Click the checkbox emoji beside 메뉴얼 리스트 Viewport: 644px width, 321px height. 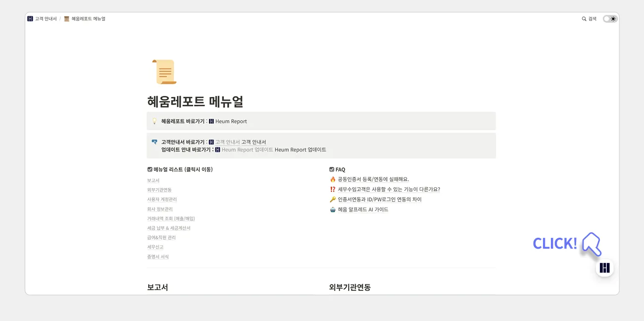(150, 169)
